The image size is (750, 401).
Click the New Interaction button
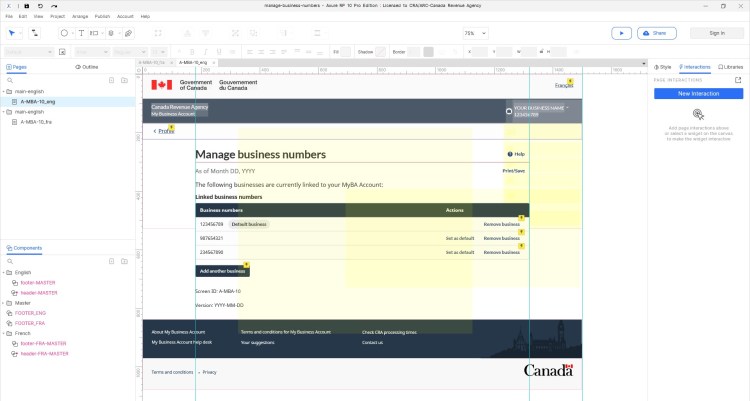click(x=698, y=93)
